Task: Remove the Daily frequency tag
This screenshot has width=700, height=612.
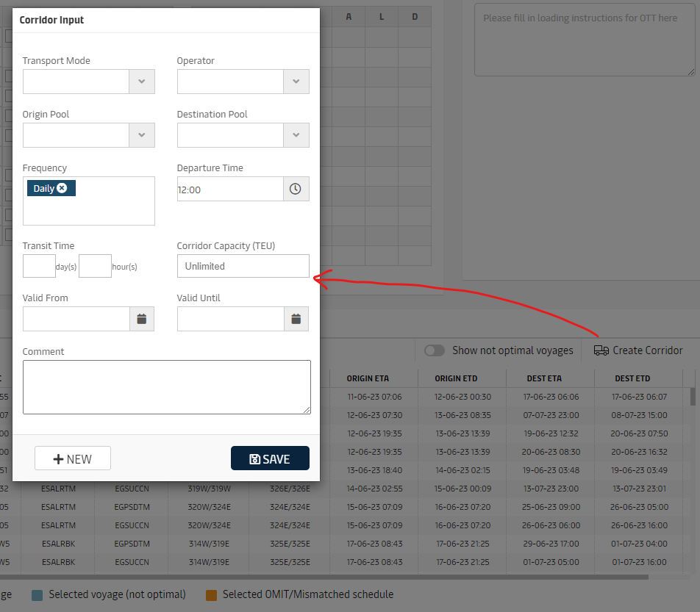Action: pyautogui.click(x=63, y=188)
